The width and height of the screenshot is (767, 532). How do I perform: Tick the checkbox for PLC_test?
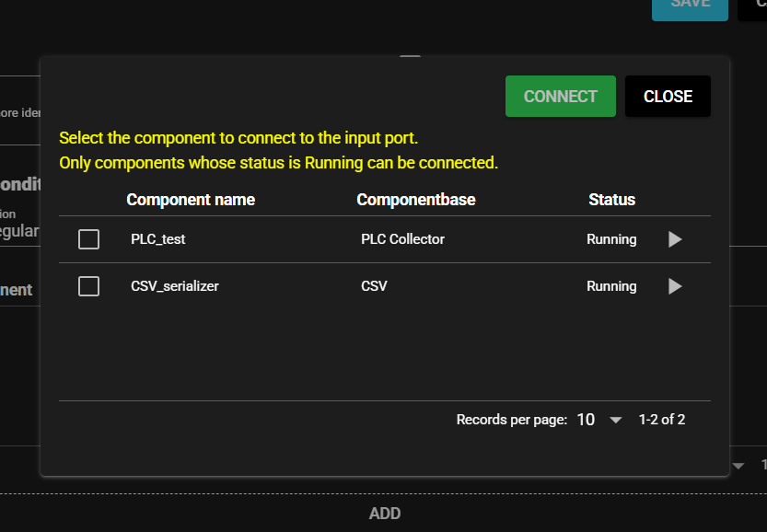(88, 239)
